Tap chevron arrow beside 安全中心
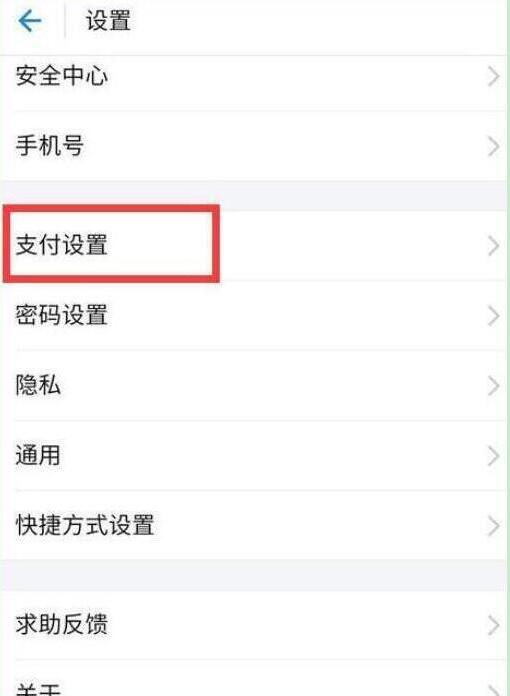The width and height of the screenshot is (510, 696). click(493, 76)
